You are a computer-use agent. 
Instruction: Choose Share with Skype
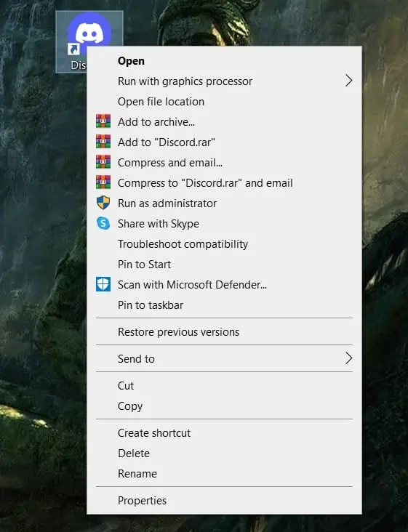click(x=224, y=224)
